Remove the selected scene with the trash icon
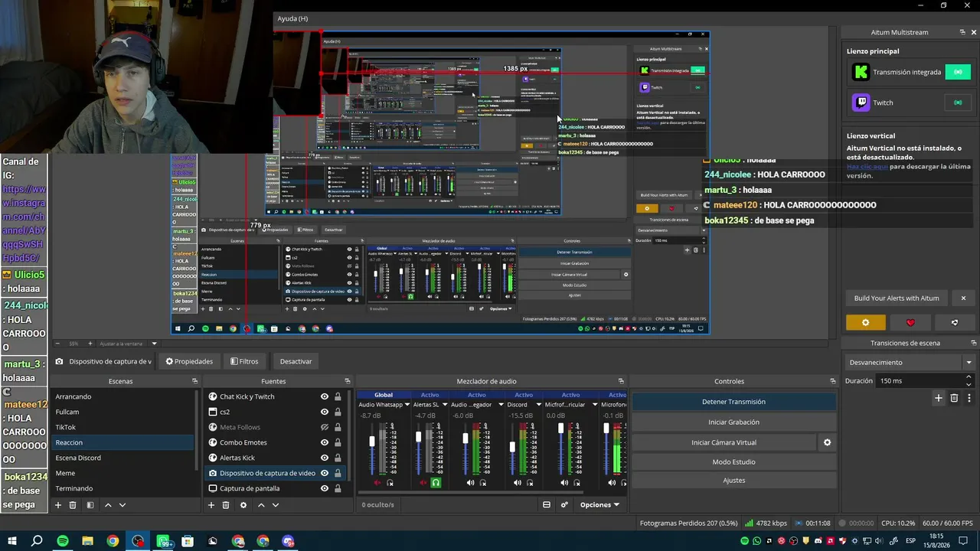Image resolution: width=980 pixels, height=551 pixels. pyautogui.click(x=73, y=505)
